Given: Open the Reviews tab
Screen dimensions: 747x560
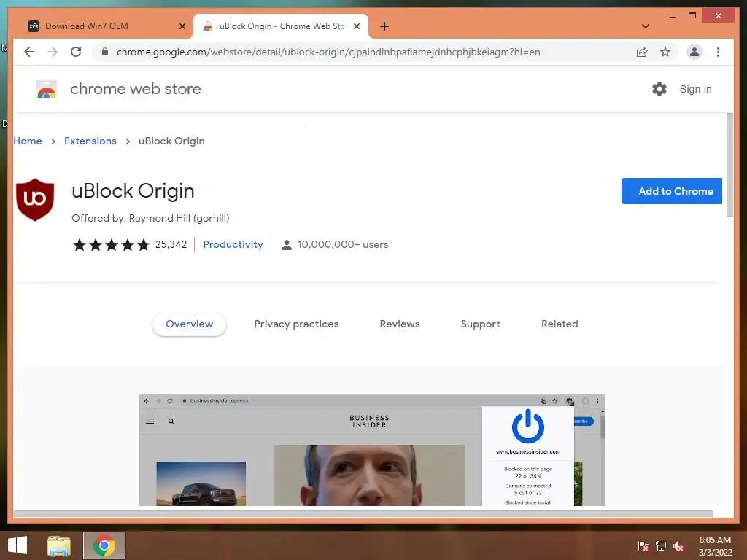Looking at the screenshot, I should click(400, 324).
